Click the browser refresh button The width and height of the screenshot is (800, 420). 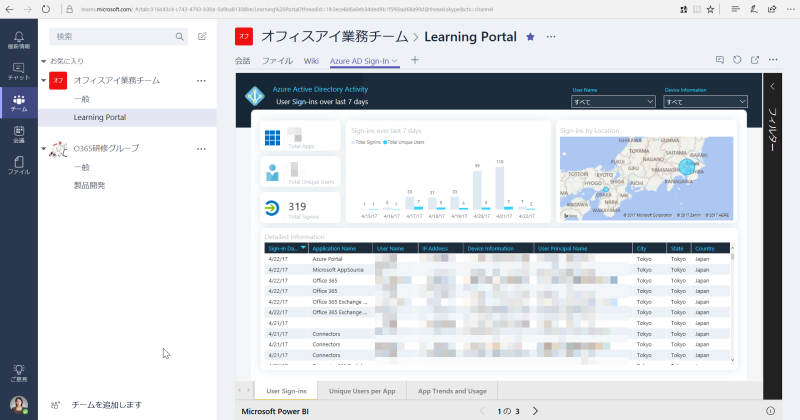tap(46, 9)
